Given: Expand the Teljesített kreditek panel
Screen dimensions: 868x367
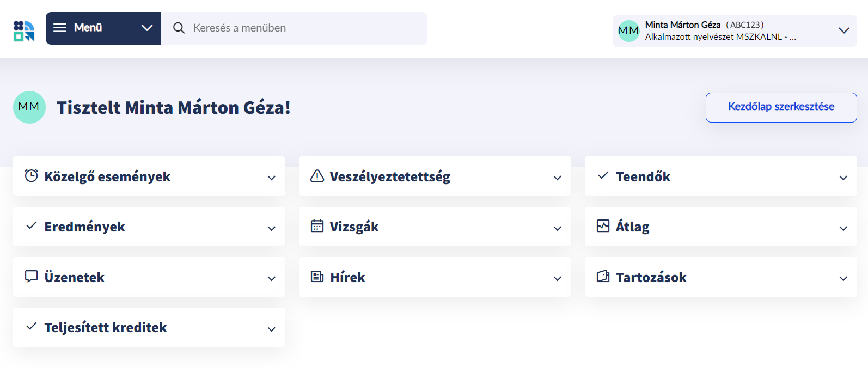Looking at the screenshot, I should click(271, 329).
